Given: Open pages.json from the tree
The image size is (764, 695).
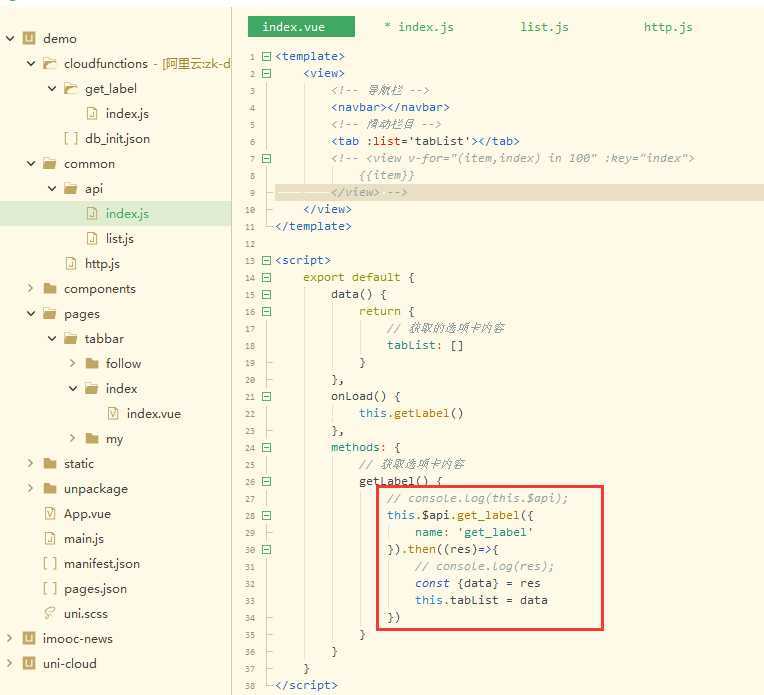Looking at the screenshot, I should (95, 588).
